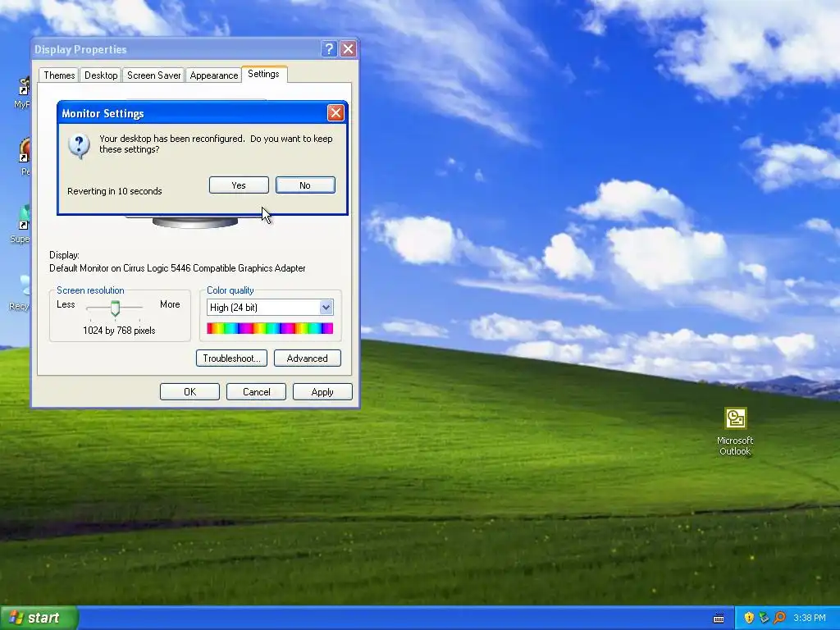Close the Display Properties window

[x=348, y=49]
